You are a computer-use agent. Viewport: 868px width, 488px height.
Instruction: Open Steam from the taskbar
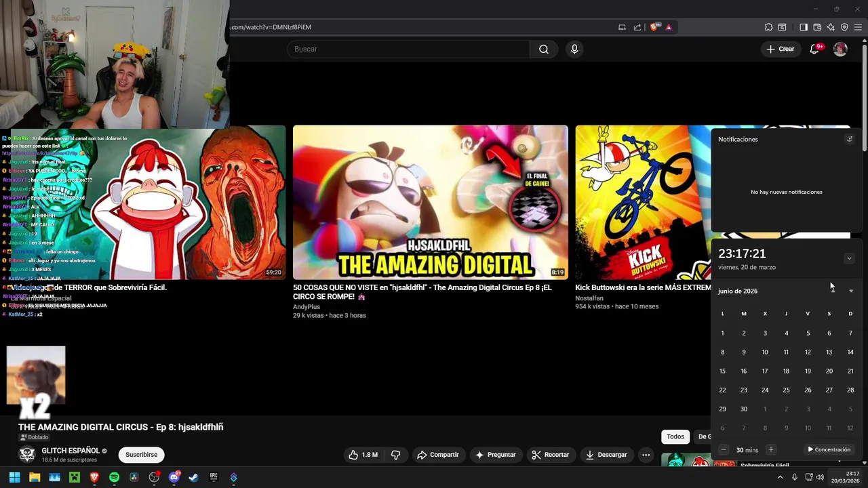(193, 477)
